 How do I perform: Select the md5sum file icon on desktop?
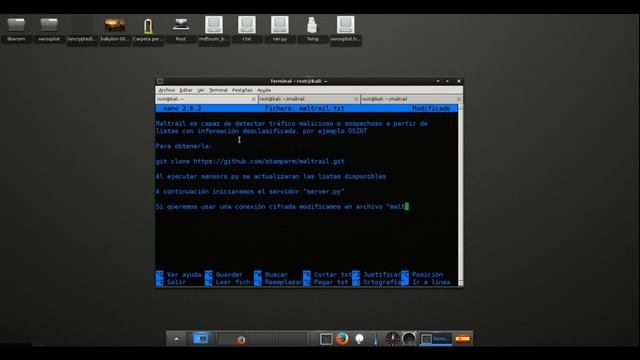214,30
